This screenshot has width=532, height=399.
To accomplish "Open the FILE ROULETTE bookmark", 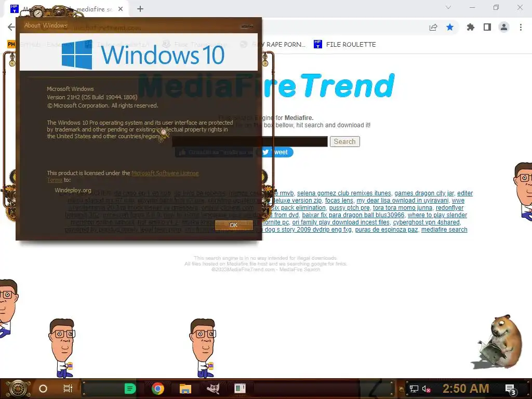I will point(345,45).
